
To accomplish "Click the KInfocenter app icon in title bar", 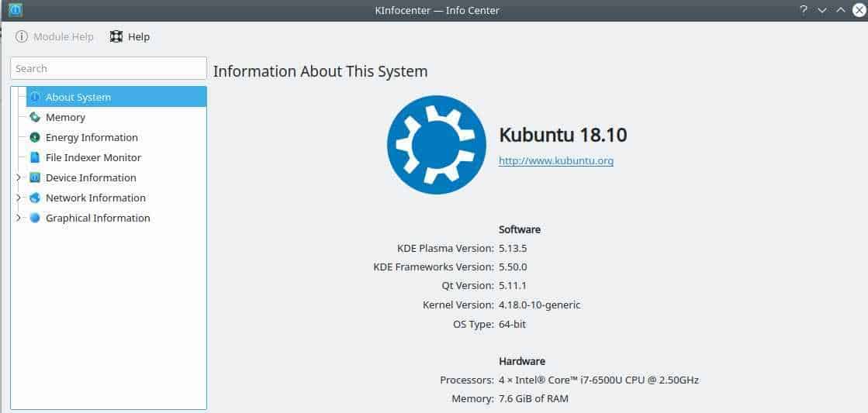I will point(16,10).
